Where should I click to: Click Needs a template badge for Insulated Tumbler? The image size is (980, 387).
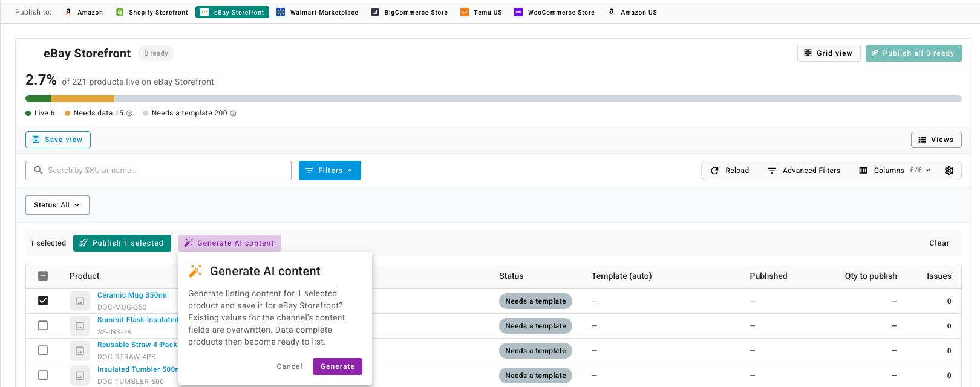point(535,376)
